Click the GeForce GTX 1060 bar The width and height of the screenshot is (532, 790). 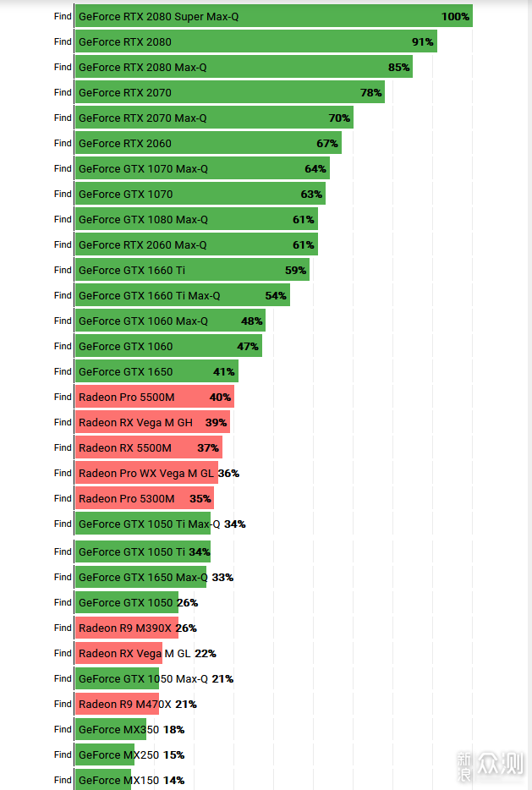(168, 346)
